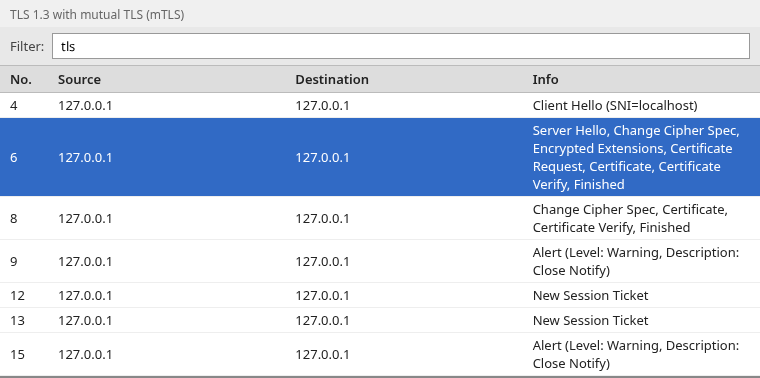Screen dimensions: 760x378
Task: Click packet number 13 cell
Action: pos(17,320)
